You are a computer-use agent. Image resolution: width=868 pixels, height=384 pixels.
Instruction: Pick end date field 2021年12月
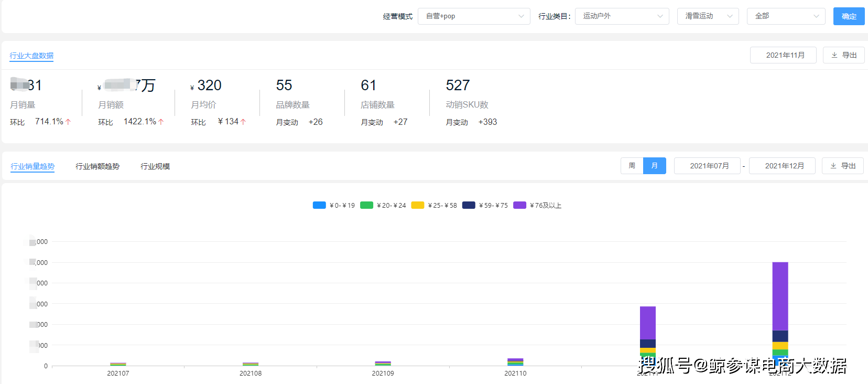pyautogui.click(x=782, y=166)
